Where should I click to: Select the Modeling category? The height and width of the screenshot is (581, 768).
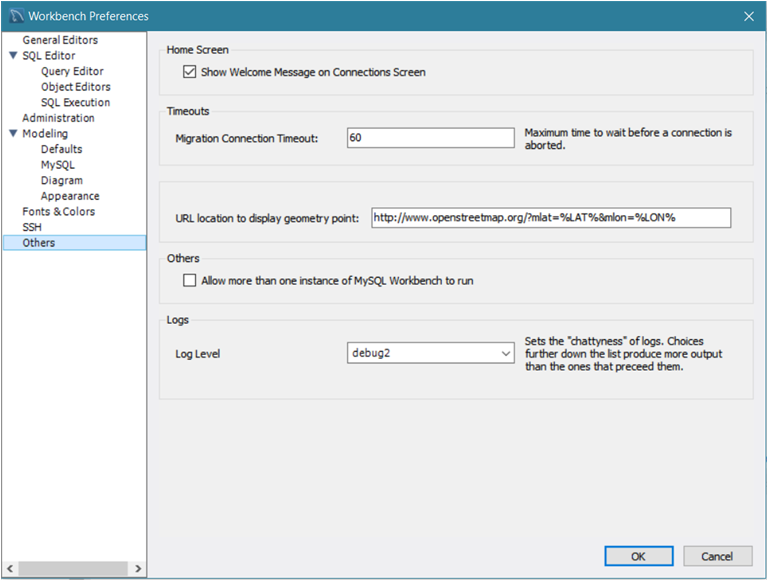[x=45, y=133]
